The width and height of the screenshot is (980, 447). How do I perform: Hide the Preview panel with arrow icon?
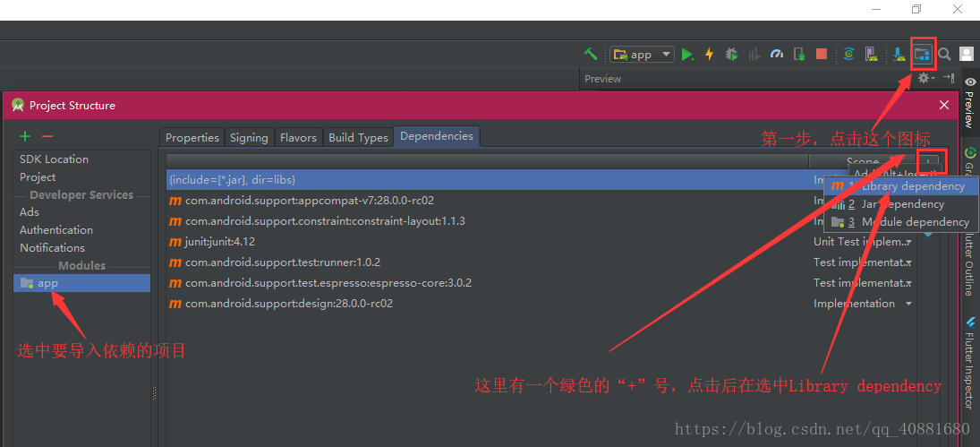(x=948, y=78)
